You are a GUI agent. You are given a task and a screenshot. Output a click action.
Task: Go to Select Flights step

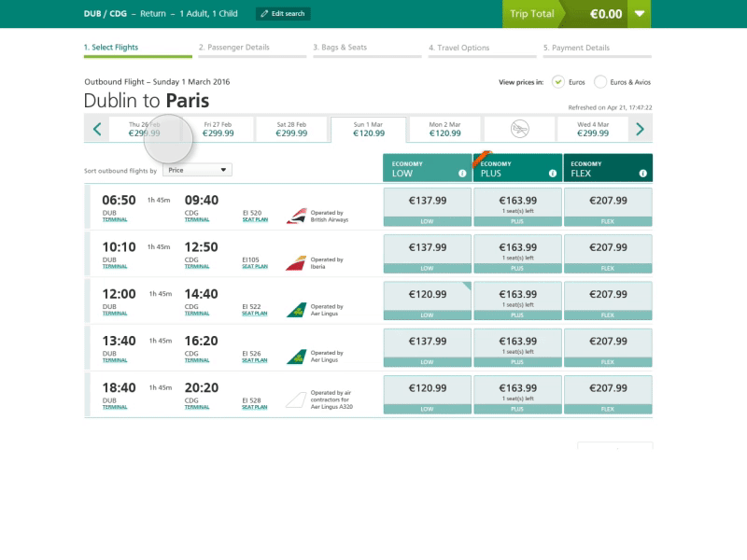pos(138,49)
